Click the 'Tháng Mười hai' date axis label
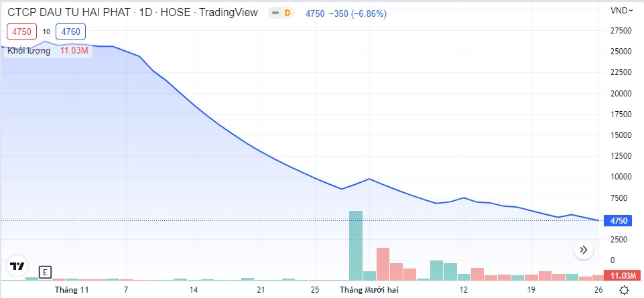The image size is (644, 298). pos(369,290)
